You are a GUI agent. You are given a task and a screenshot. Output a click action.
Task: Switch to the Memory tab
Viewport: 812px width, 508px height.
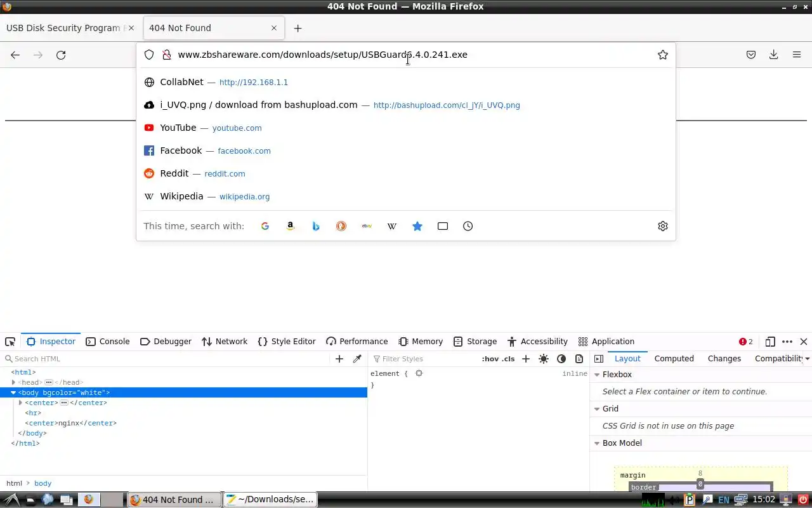tap(421, 342)
